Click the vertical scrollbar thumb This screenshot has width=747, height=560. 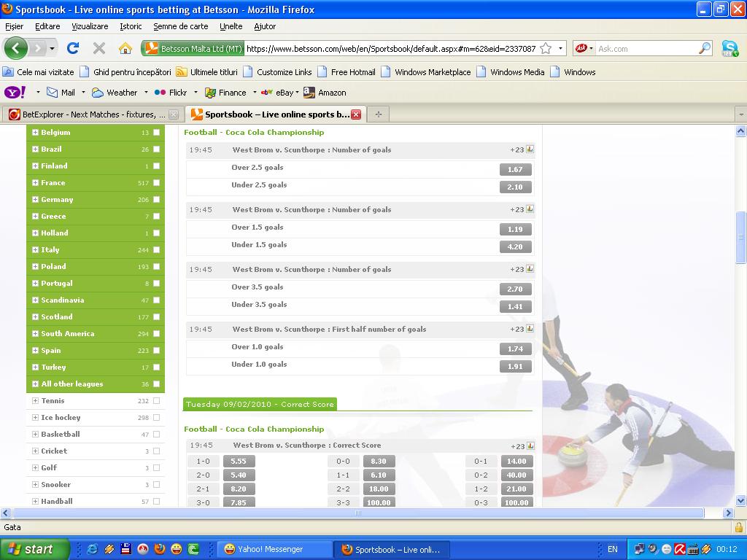click(x=740, y=237)
